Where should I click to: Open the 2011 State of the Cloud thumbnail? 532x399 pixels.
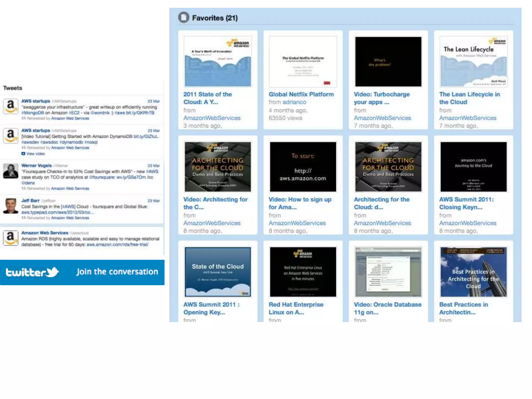(218, 62)
